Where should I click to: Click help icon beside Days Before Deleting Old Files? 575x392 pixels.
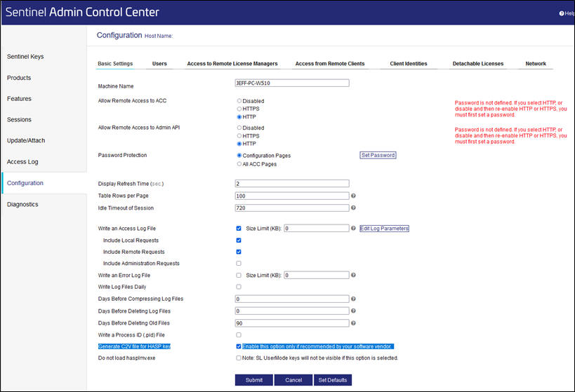pyautogui.click(x=353, y=323)
